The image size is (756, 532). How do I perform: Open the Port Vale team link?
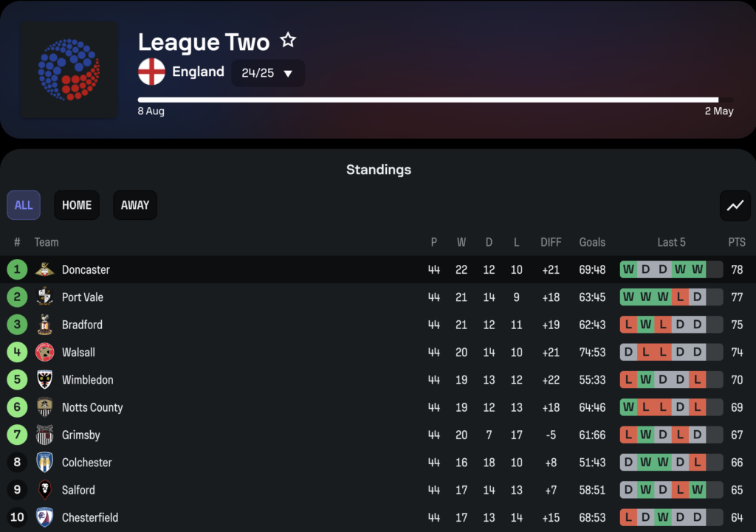coord(83,297)
